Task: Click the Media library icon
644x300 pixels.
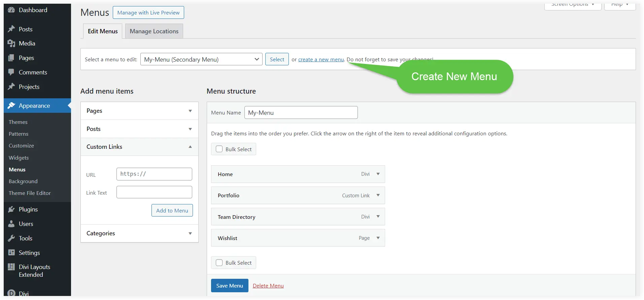Action: [11, 43]
